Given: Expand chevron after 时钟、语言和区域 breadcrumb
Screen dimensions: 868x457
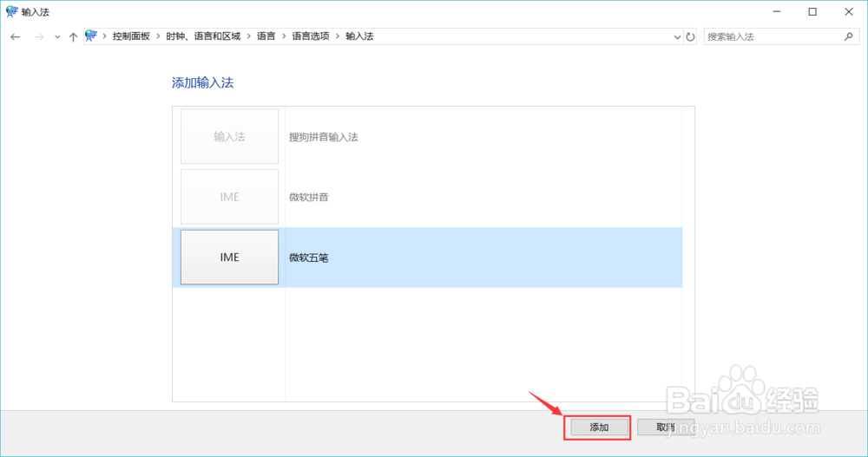Looking at the screenshot, I should point(249,36).
